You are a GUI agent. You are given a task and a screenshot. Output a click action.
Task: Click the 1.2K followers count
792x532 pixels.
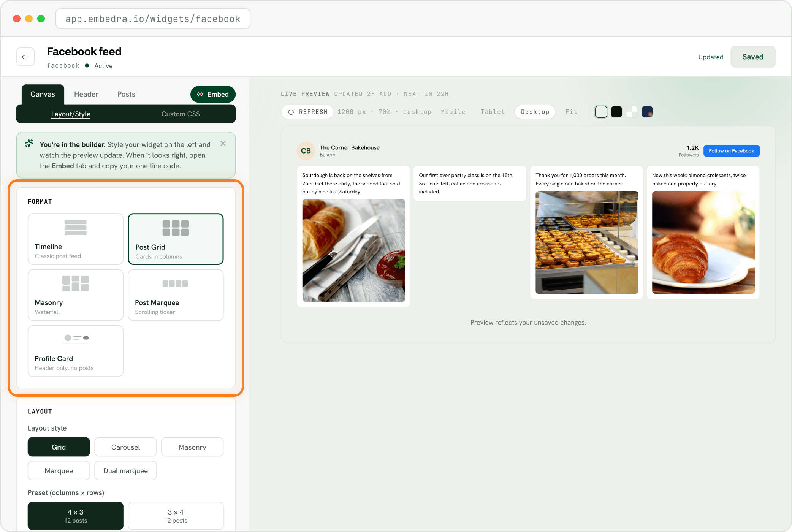(x=692, y=147)
